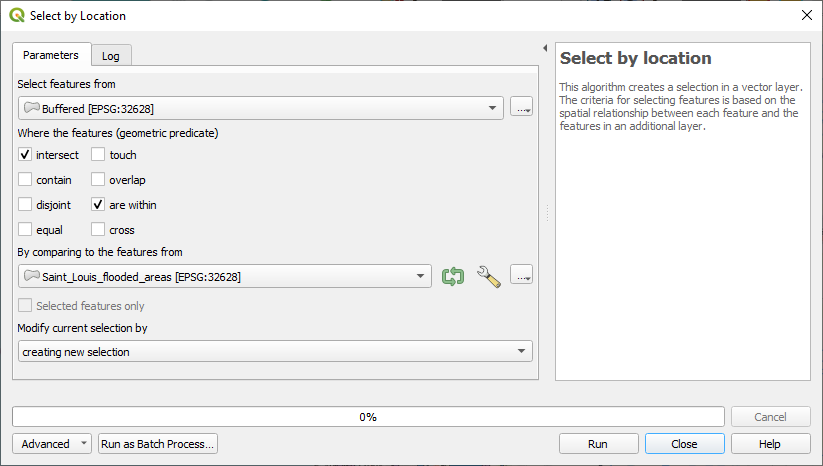This screenshot has height=466, width=823.
Task: Open advanced options wrench icon
Action: (x=488, y=277)
